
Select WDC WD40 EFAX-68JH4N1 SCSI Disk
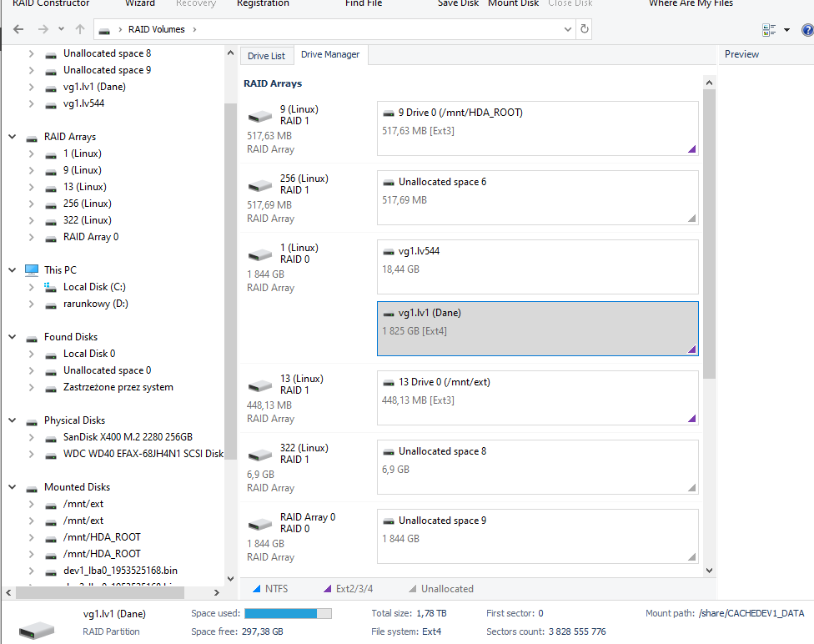pos(143,454)
